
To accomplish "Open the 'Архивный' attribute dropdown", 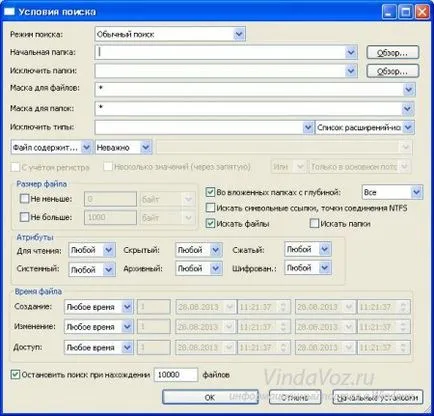I will pyautogui.click(x=199, y=268).
